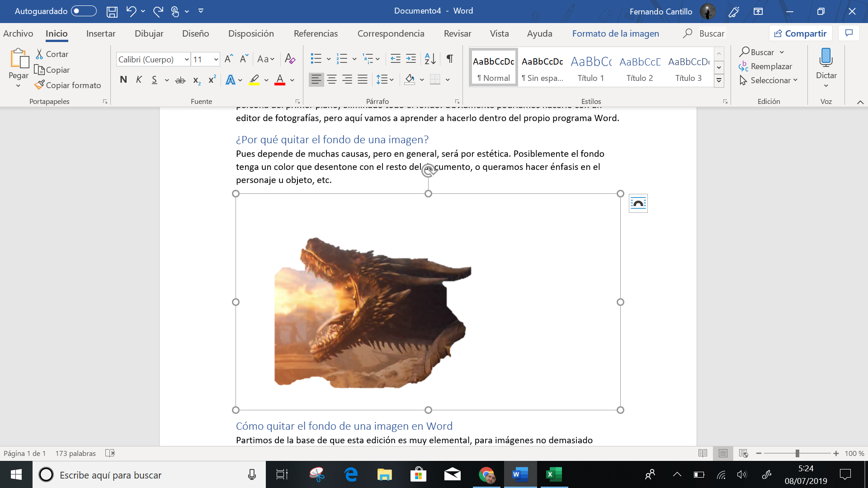Click the sort A-Z icon
Screen dimensions: 868x488
click(x=430, y=59)
